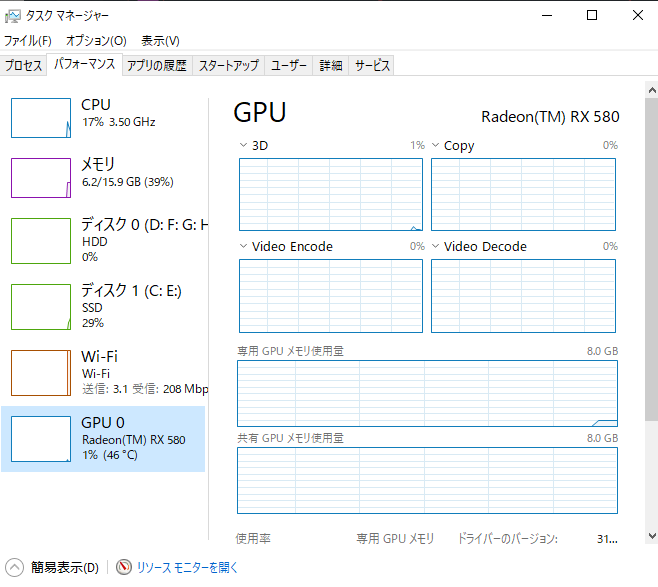The height and width of the screenshot is (587, 658).
Task: Open the 3D engine graph dropdown
Action: coord(243,146)
